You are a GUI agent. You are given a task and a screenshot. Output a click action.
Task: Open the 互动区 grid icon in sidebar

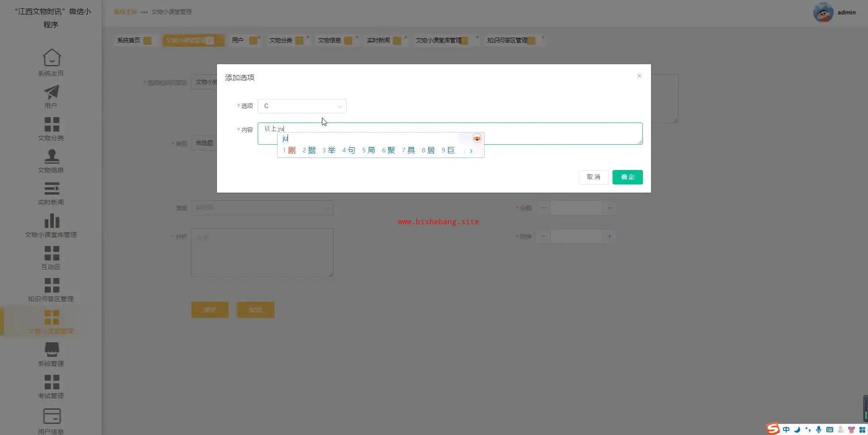click(52, 253)
